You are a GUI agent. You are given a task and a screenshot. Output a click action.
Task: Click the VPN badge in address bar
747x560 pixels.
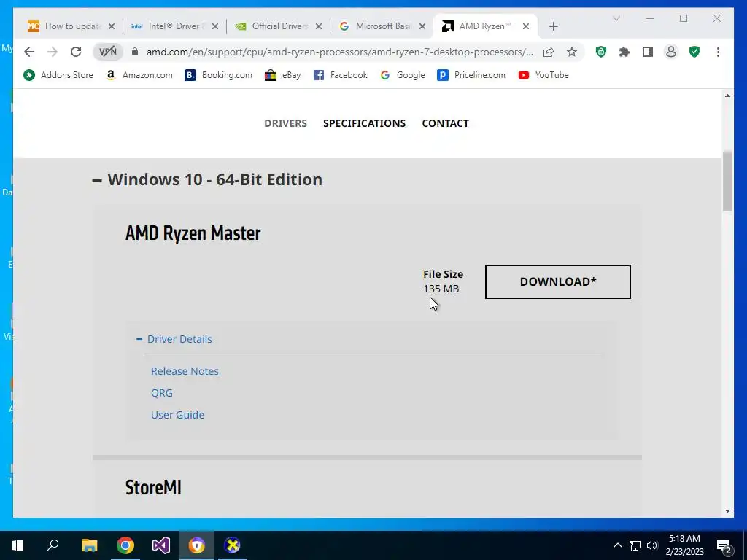(x=108, y=52)
